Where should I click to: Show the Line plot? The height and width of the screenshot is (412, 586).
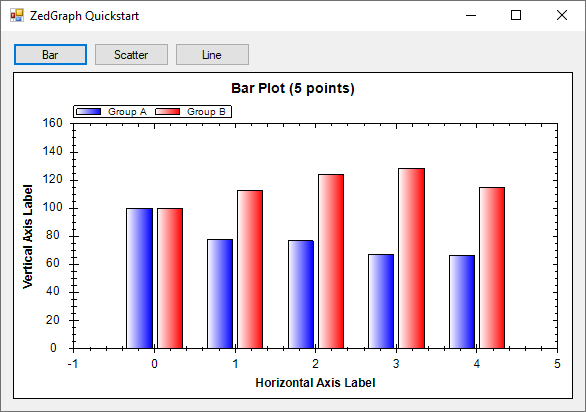(x=212, y=55)
